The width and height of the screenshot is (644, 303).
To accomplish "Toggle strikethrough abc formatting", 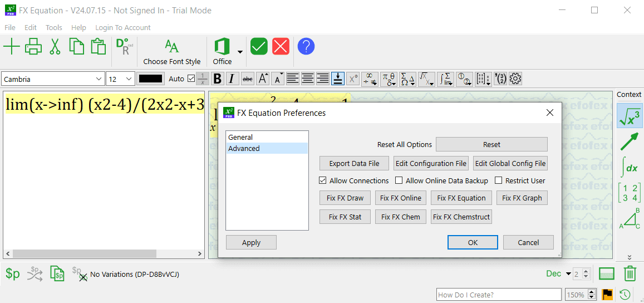I will tap(248, 79).
